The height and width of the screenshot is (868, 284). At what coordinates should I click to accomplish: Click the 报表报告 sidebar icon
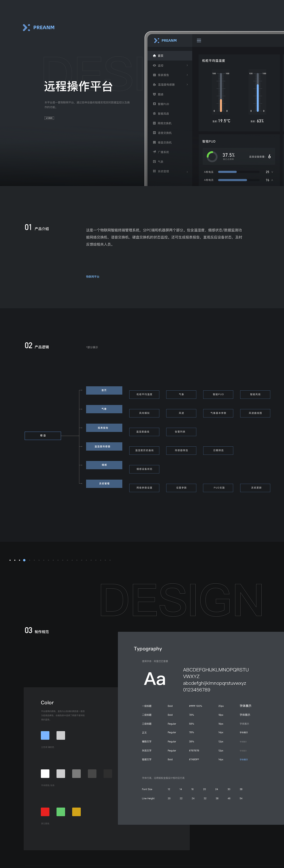(x=154, y=75)
